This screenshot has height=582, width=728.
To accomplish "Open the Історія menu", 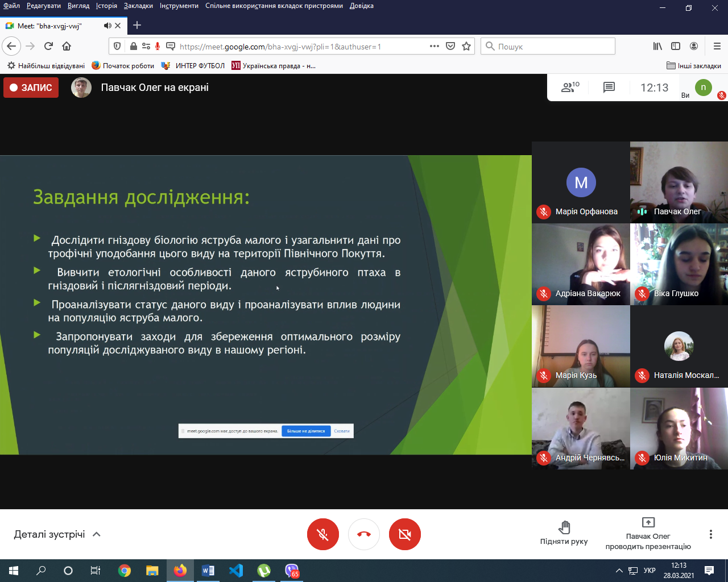I will click(x=106, y=6).
